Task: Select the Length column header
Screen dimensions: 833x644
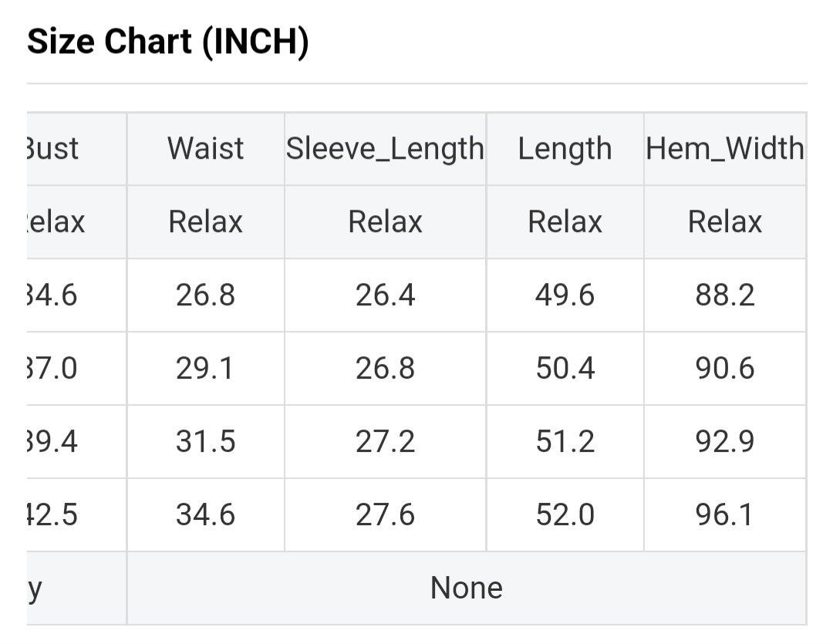Action: point(565,148)
